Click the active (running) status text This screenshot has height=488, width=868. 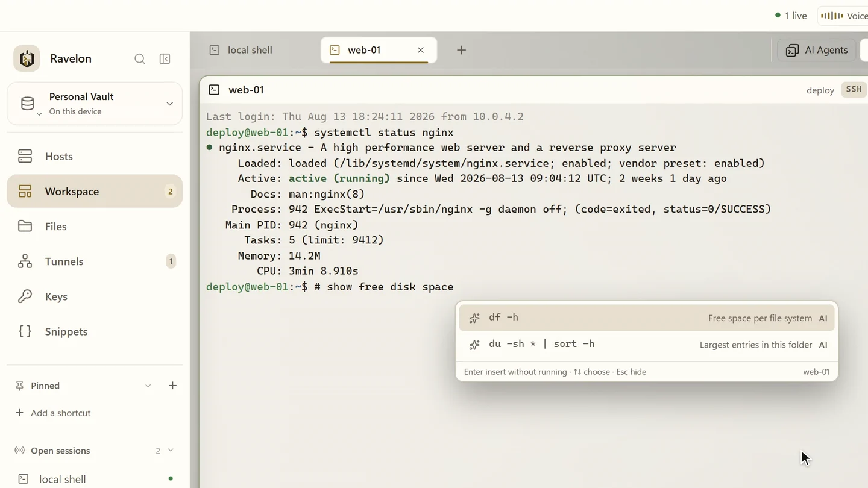[x=339, y=178]
